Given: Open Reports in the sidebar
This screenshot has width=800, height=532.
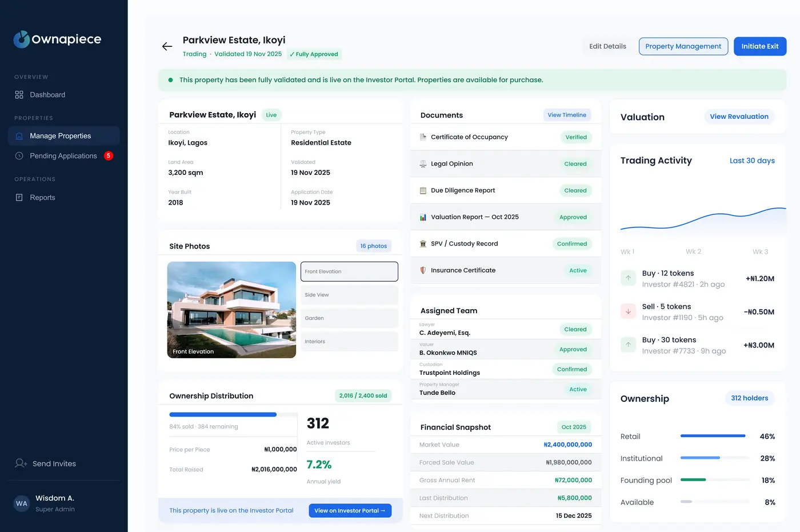Looking at the screenshot, I should pyautogui.click(x=64, y=198).
